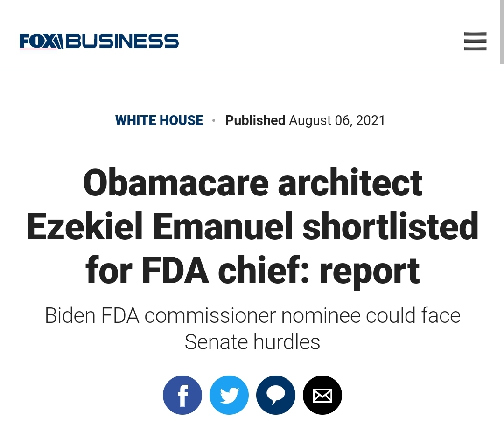Open the WHITE HOUSE category link
504x425 pixels.
[x=159, y=120]
